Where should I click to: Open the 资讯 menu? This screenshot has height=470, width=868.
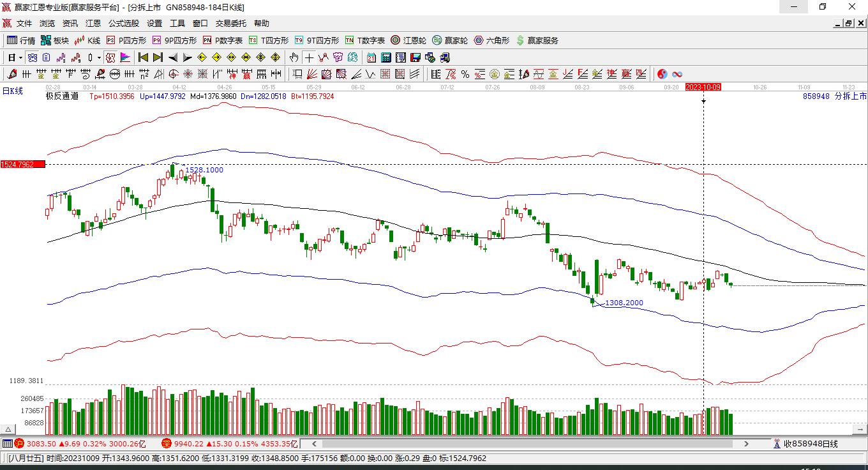[x=70, y=24]
